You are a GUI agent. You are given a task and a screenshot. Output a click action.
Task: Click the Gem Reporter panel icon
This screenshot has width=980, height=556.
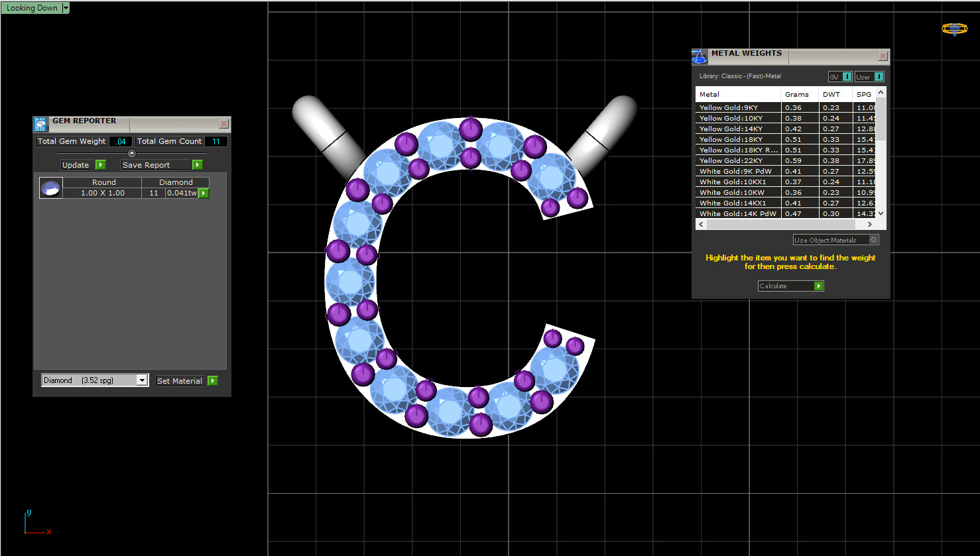41,124
